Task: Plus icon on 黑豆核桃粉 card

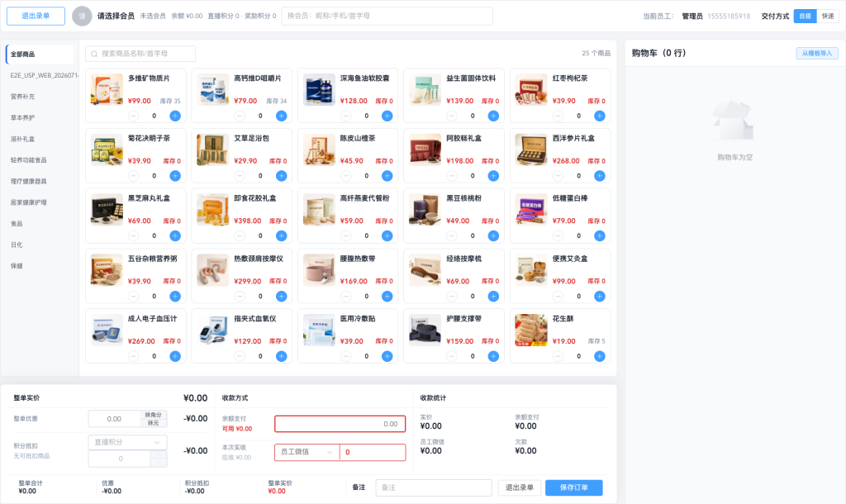Action: (x=494, y=235)
